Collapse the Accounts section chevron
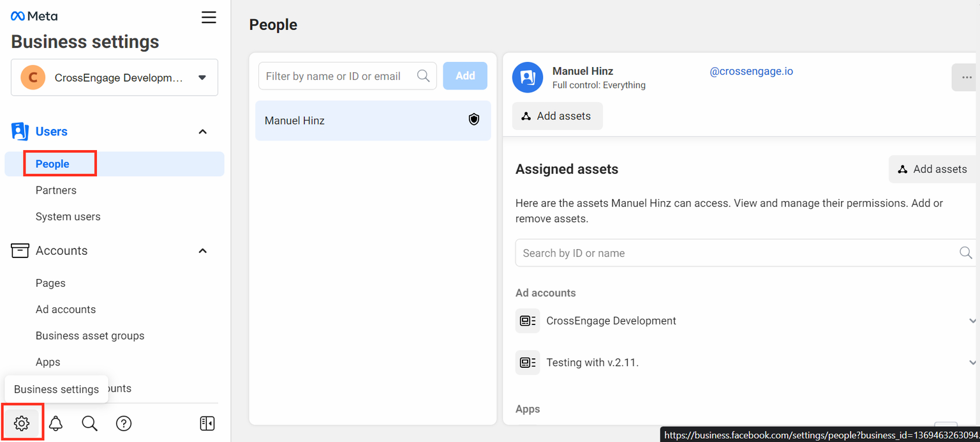The image size is (980, 442). pyautogui.click(x=203, y=251)
